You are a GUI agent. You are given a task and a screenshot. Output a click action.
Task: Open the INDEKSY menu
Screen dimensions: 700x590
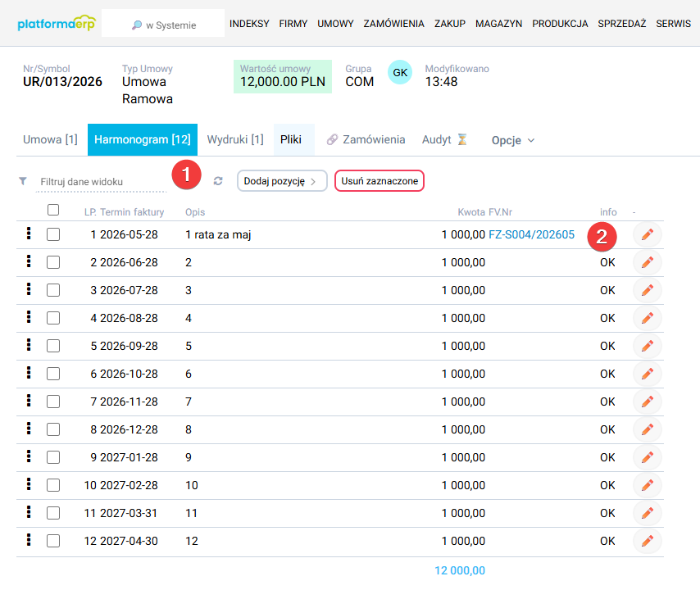click(x=249, y=24)
